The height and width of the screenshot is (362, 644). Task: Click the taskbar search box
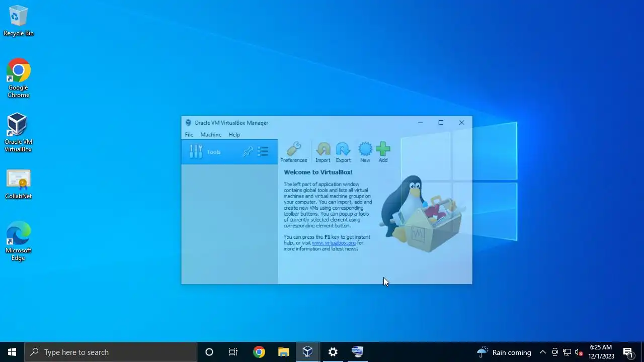coord(111,352)
